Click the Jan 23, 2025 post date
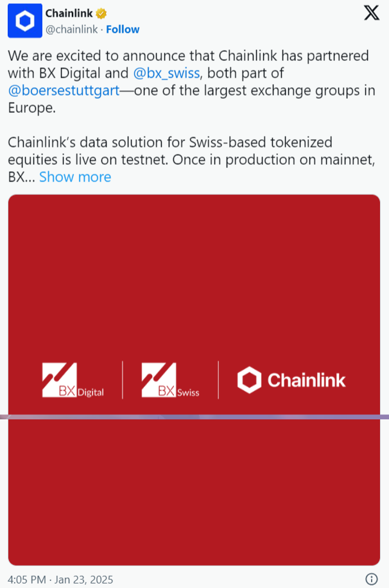 tap(85, 579)
